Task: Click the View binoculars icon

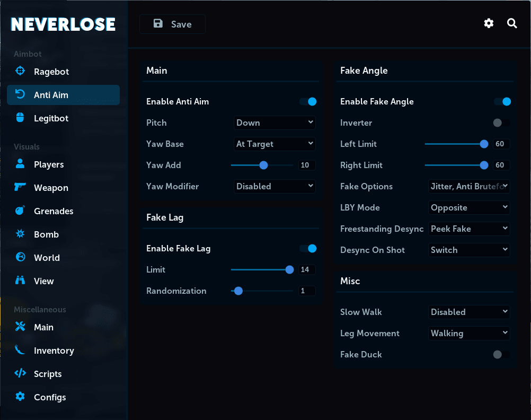Action: (x=20, y=280)
